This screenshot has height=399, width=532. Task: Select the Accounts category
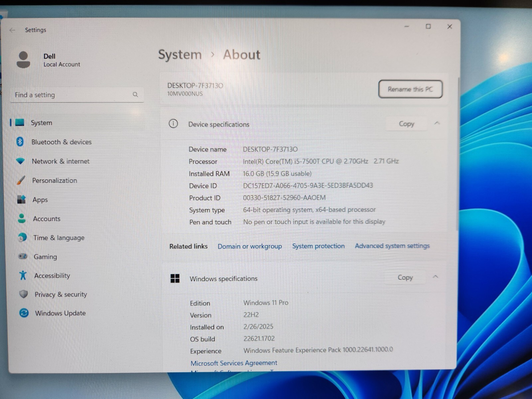pyautogui.click(x=47, y=219)
